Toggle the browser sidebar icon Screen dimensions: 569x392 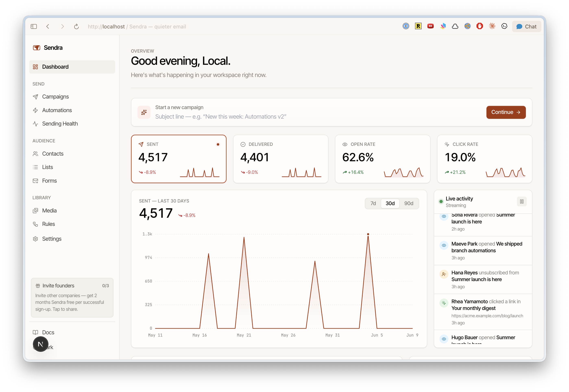34,27
